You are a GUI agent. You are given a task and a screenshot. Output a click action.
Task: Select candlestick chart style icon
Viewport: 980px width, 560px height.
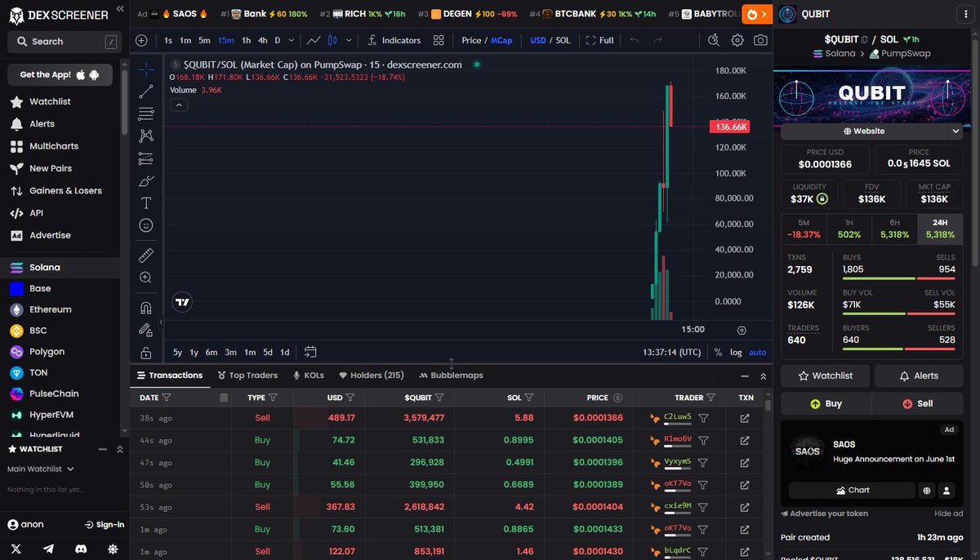333,40
